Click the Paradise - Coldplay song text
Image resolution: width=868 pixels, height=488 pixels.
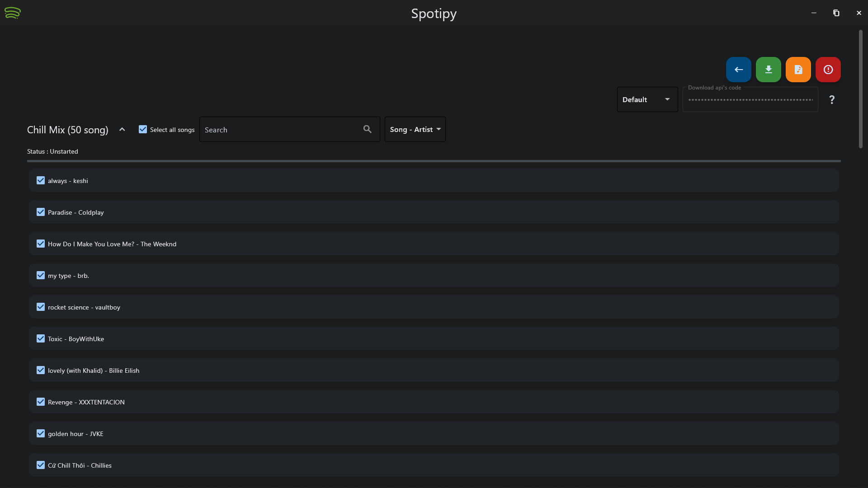click(x=76, y=212)
